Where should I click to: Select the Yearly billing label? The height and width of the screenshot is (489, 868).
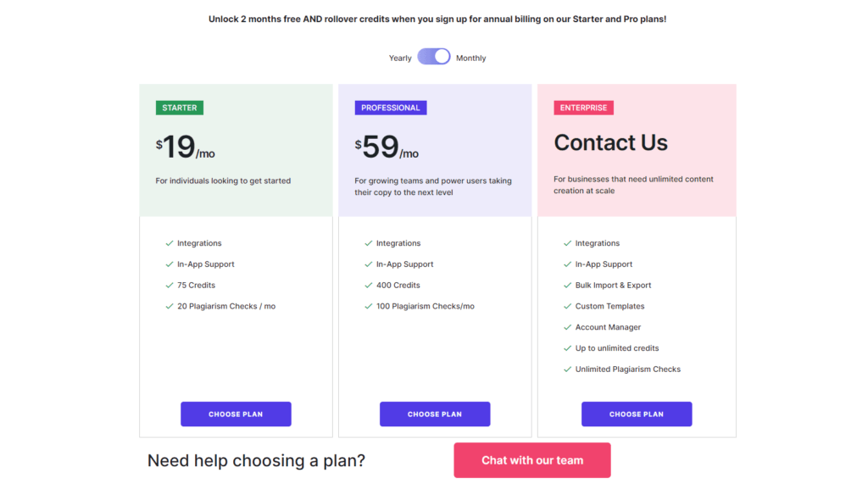point(400,58)
